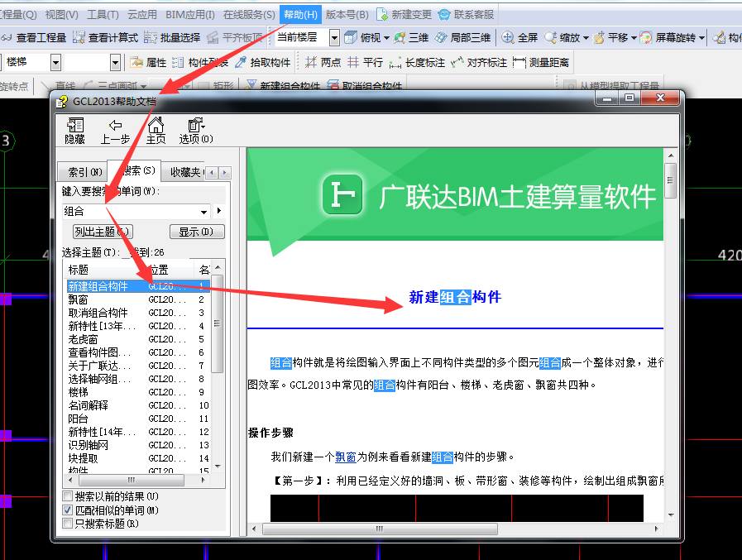Select 名词解释 topic row
The height and width of the screenshot is (560, 742).
136,405
